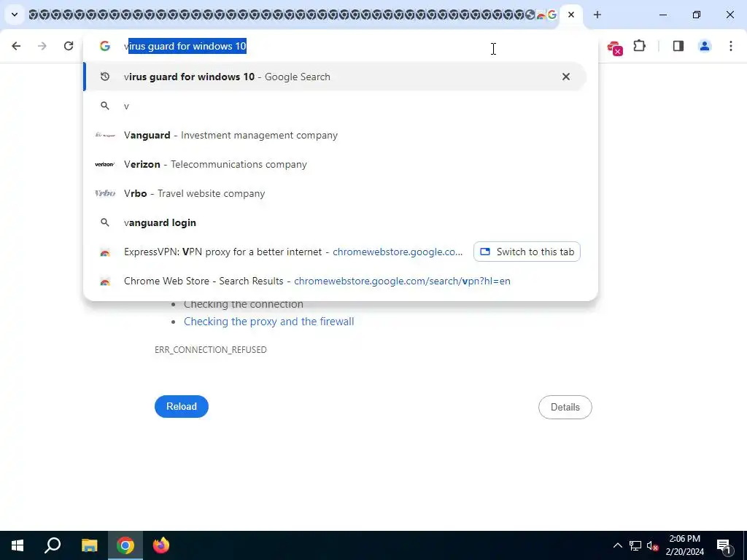Viewport: 747px width, 560px height.
Task: Choose Verizon telecommunications suggestion
Action: coord(335,164)
